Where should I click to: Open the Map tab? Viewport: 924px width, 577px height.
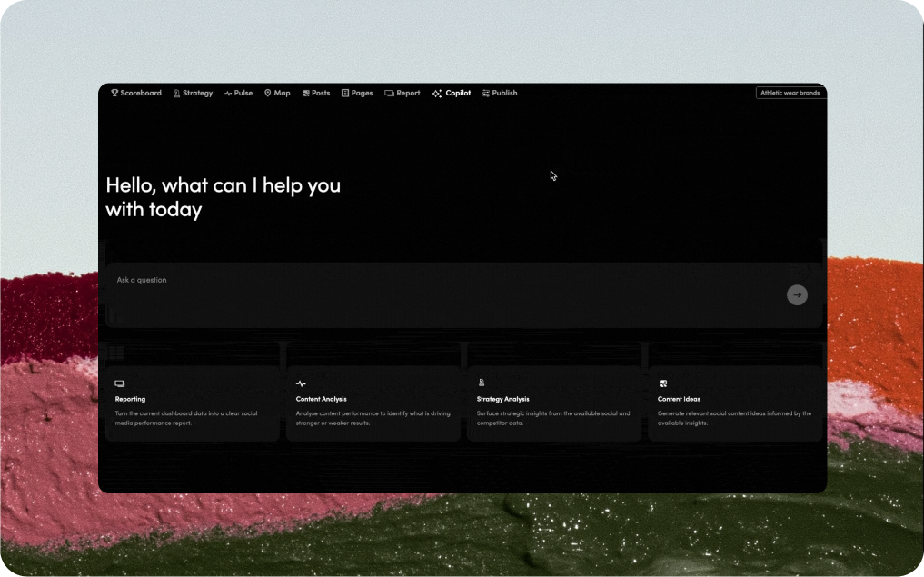tap(277, 93)
